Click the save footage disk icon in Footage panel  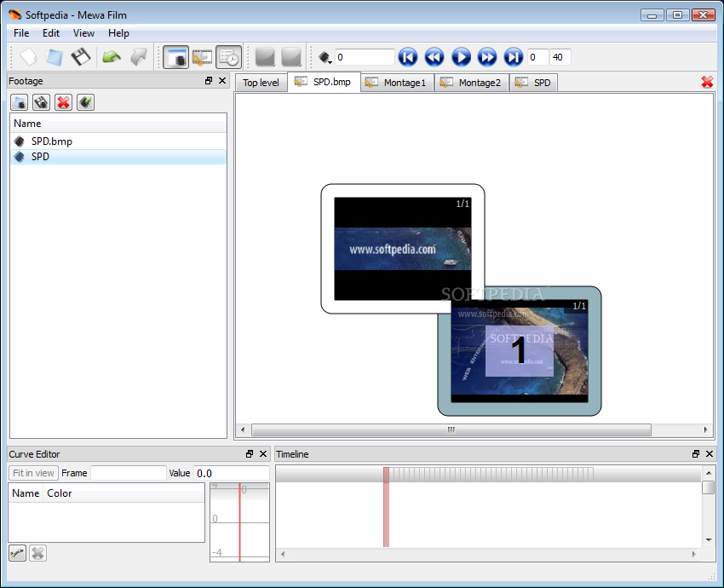tap(42, 102)
